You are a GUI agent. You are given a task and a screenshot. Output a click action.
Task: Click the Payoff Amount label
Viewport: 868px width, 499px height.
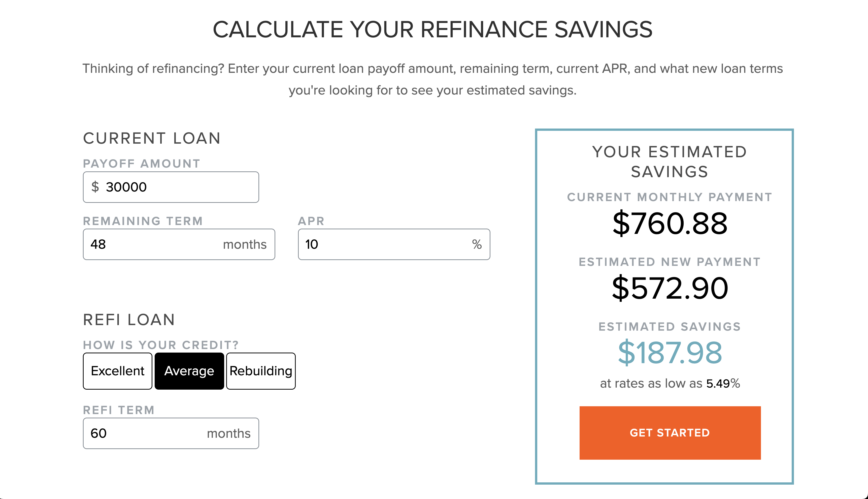pyautogui.click(x=142, y=164)
